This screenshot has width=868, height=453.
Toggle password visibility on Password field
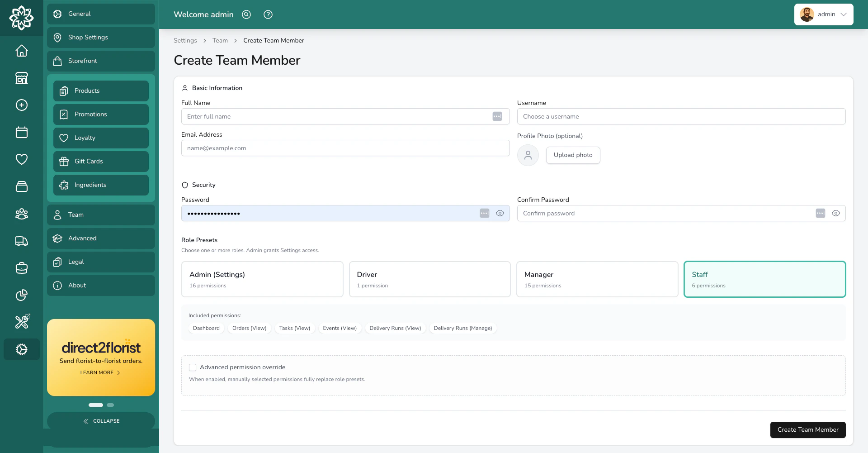500,213
